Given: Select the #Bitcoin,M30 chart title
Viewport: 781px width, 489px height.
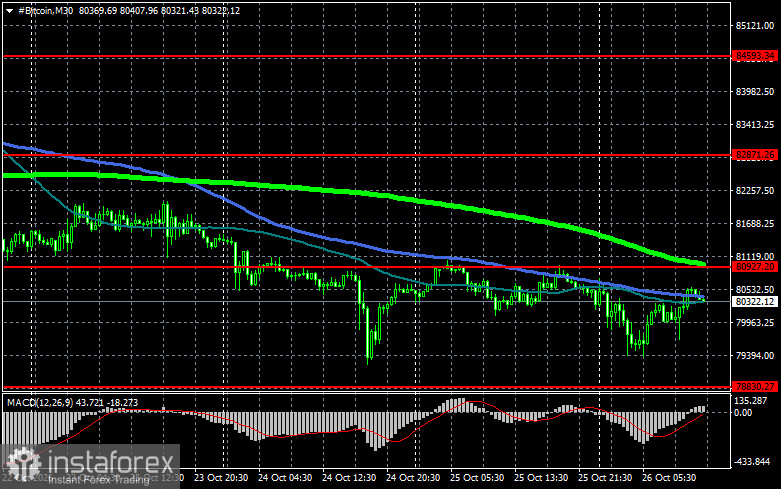Looking at the screenshot, I should [45, 10].
